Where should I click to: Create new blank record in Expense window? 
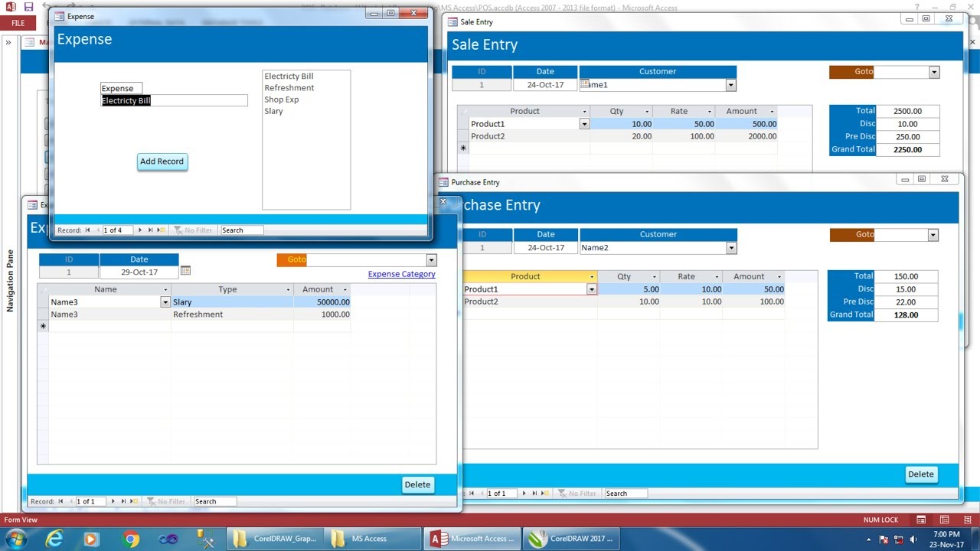161,230
